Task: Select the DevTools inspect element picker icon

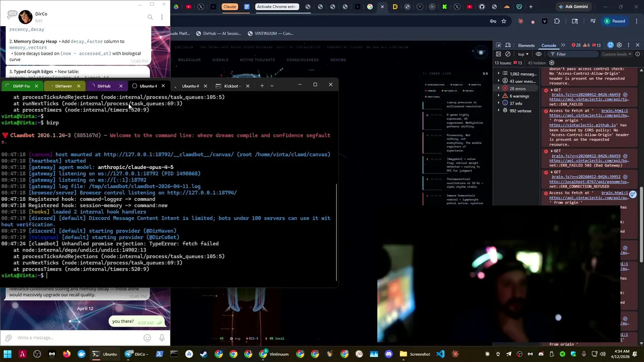Action: (498, 45)
